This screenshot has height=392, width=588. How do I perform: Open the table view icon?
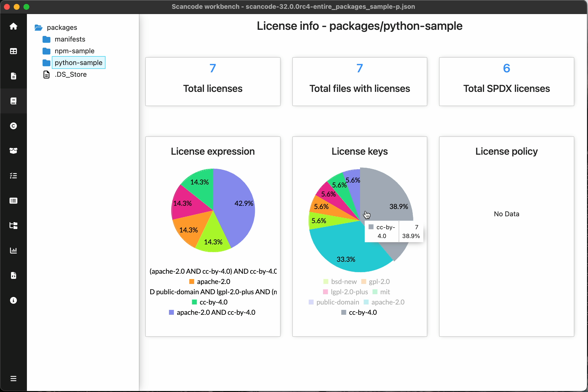pyautogui.click(x=13, y=51)
